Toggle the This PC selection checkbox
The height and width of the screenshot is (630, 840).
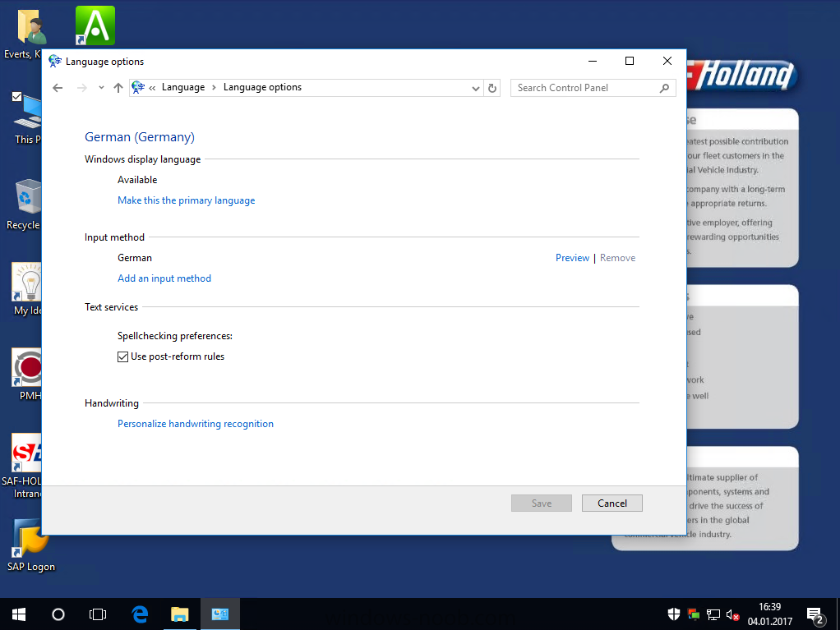click(x=16, y=96)
